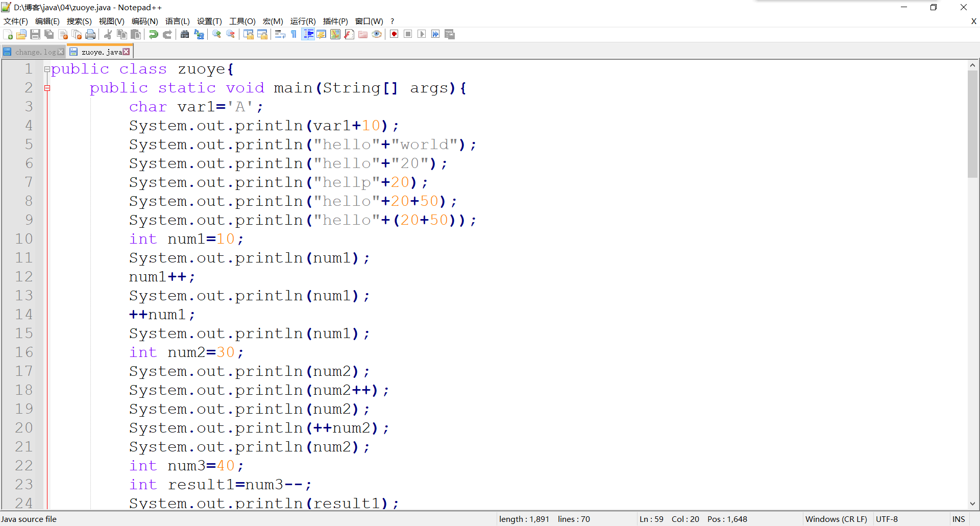Click the New file toolbar icon
980x526 pixels.
(8, 34)
